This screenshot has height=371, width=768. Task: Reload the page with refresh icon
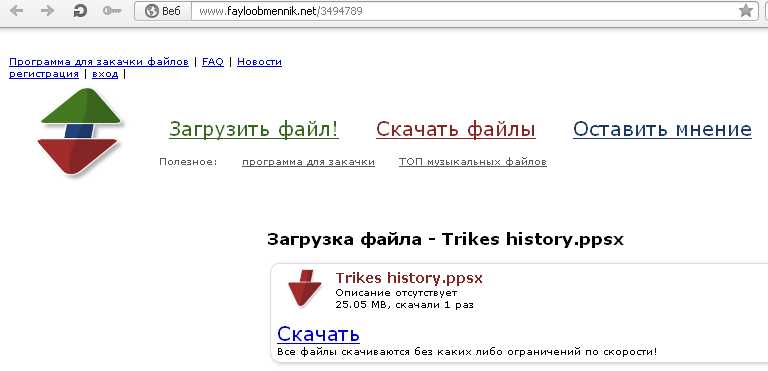pos(80,11)
